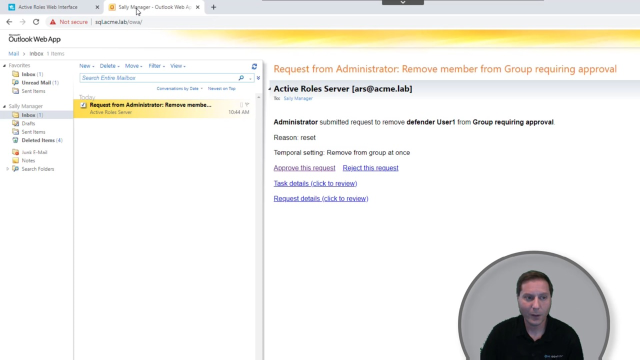Click the Not secure warning icon
640x360 pixels.
coord(53,22)
